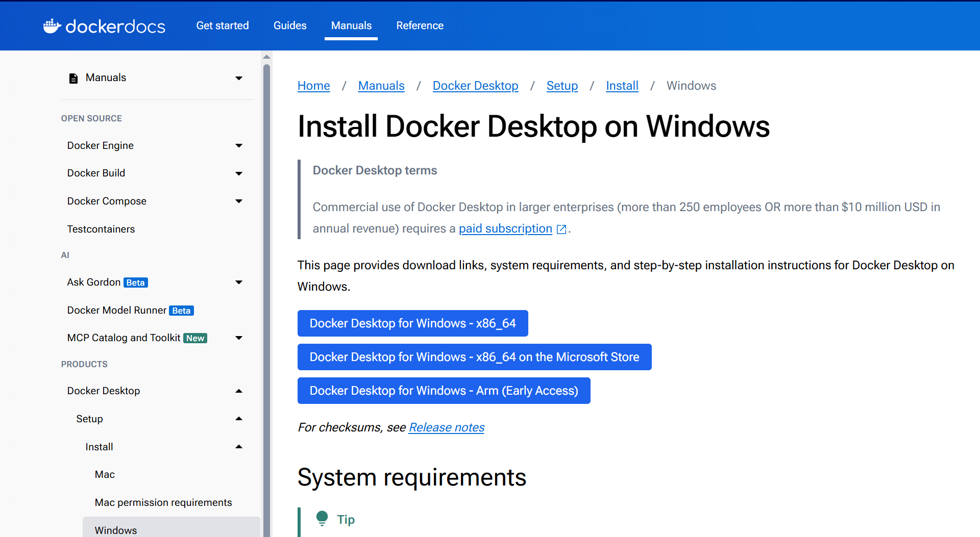The width and height of the screenshot is (980, 537).
Task: Open Mac permission requirements in sidebar
Action: 163,502
